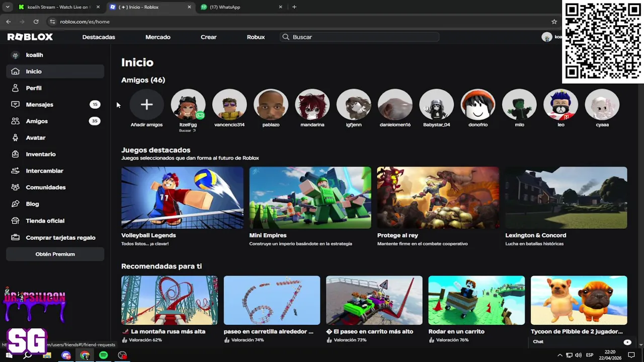Open friend pablazo's avatar
Viewport: 644px width, 362px height.
tap(271, 105)
